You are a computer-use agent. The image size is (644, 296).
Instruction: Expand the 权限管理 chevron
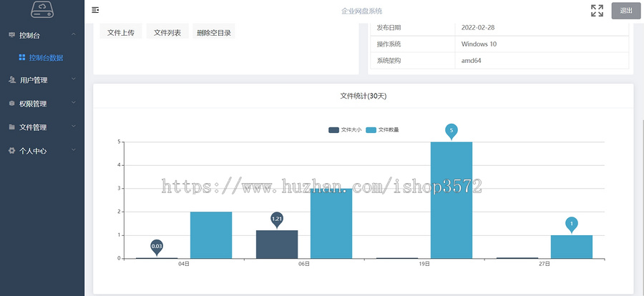pyautogui.click(x=74, y=103)
